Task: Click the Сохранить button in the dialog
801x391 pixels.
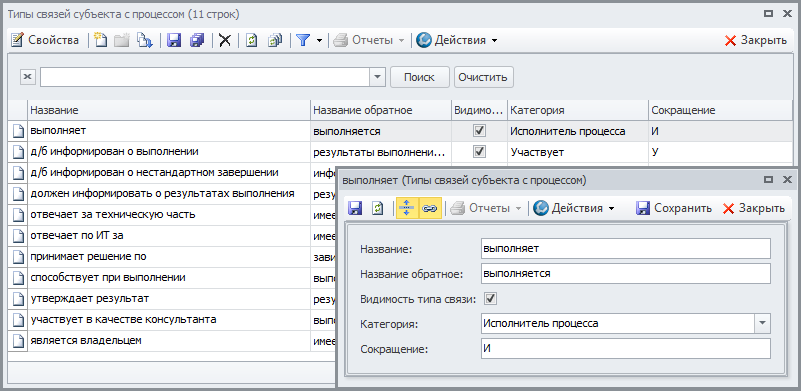Action: coord(674,209)
